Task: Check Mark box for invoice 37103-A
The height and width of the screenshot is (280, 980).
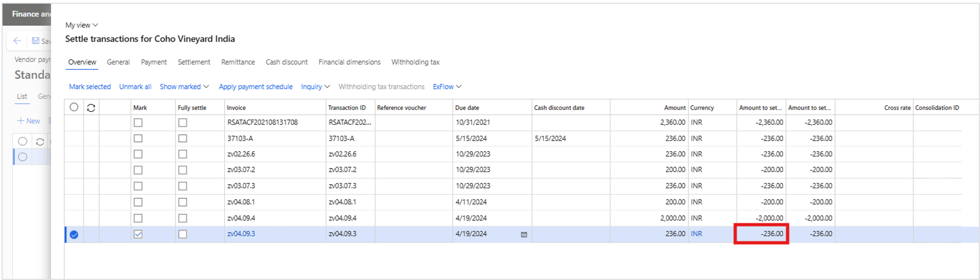Action: pyautogui.click(x=138, y=138)
